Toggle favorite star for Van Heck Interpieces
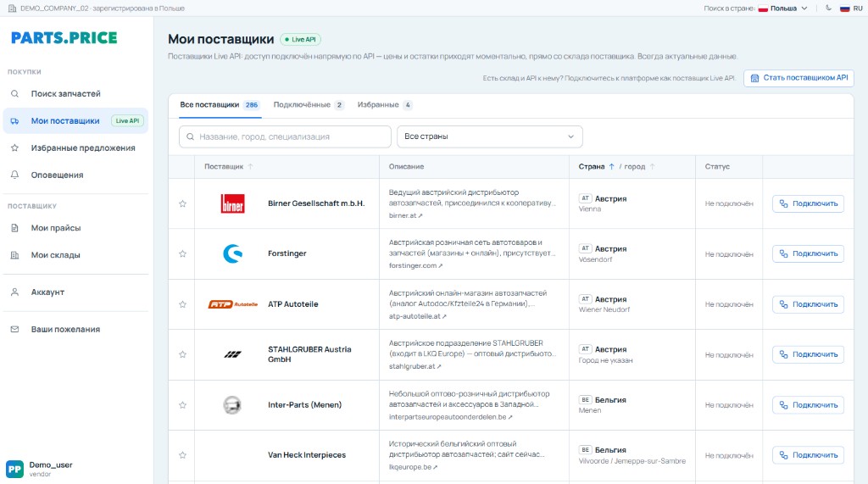This screenshot has width=868, height=484. [183, 455]
